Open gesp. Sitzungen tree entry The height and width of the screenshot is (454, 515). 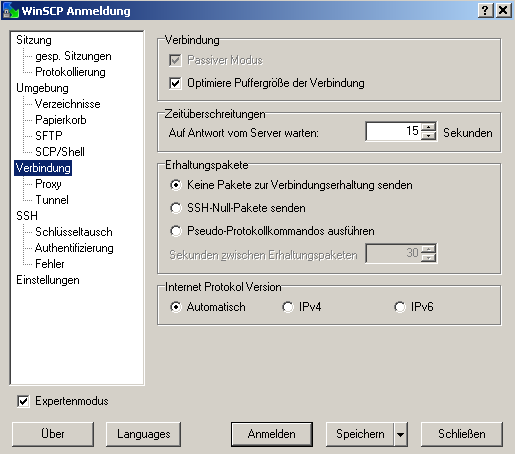click(73, 56)
